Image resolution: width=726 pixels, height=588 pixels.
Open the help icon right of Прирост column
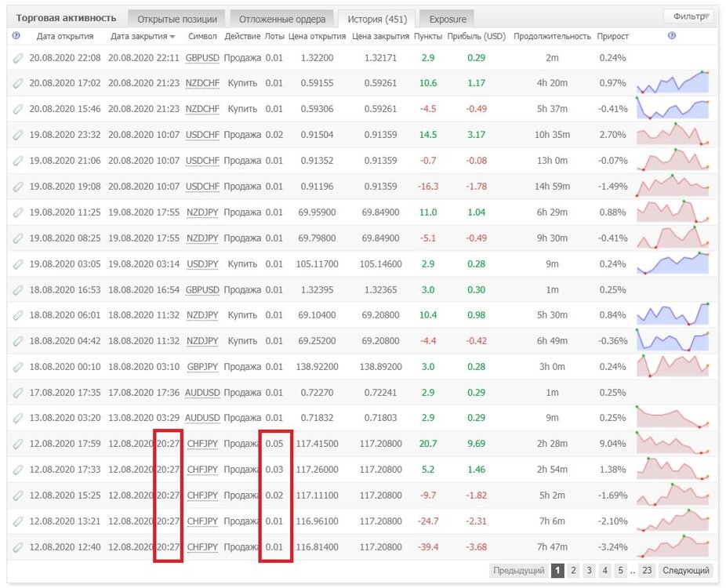pyautogui.click(x=672, y=35)
